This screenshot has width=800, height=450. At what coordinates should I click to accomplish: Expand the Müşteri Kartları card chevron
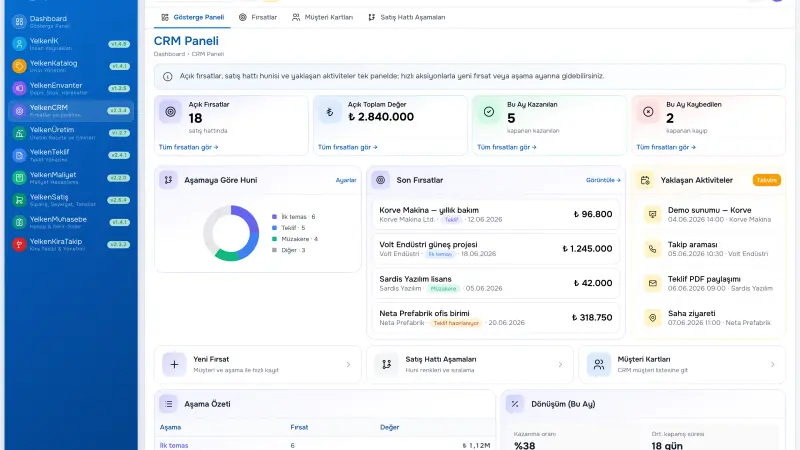click(772, 364)
